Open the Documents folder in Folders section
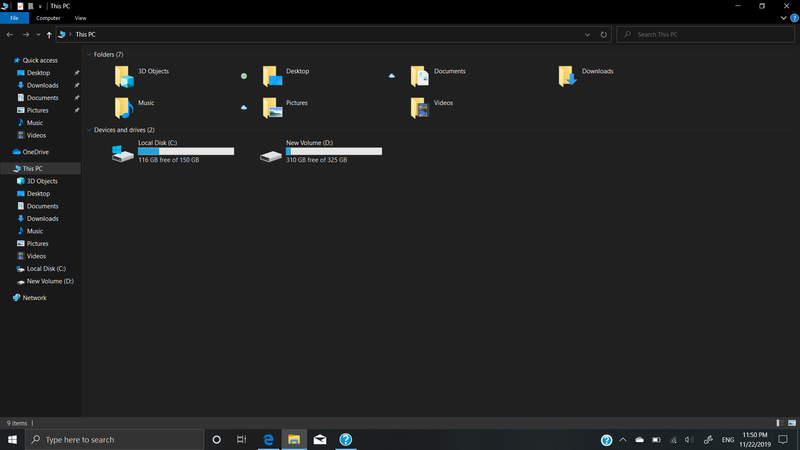800x450 pixels. [x=420, y=77]
